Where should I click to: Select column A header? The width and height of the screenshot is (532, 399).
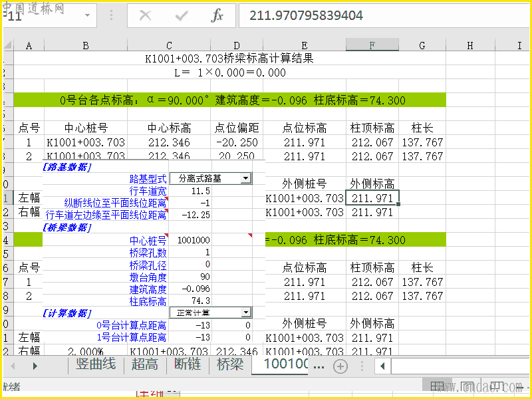pos(29,45)
